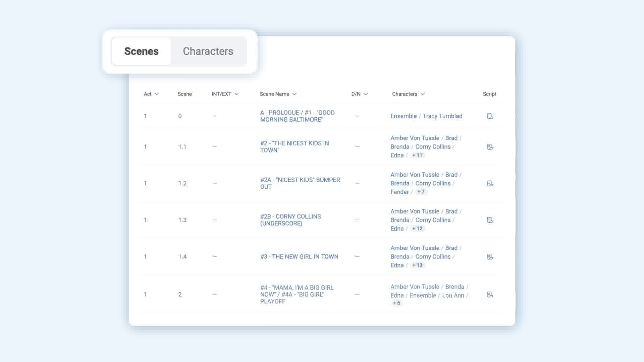644x362 pixels.
Task: Open the Characters column dropdown
Action: [x=423, y=94]
